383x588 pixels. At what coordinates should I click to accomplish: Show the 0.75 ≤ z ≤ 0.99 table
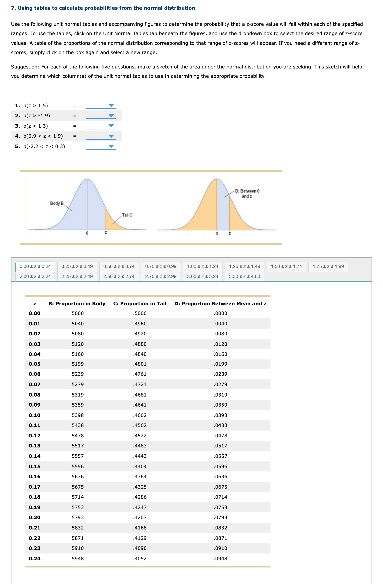[161, 266]
